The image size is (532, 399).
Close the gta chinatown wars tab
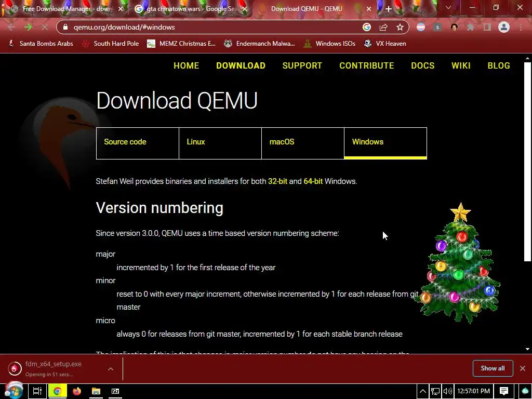click(245, 9)
